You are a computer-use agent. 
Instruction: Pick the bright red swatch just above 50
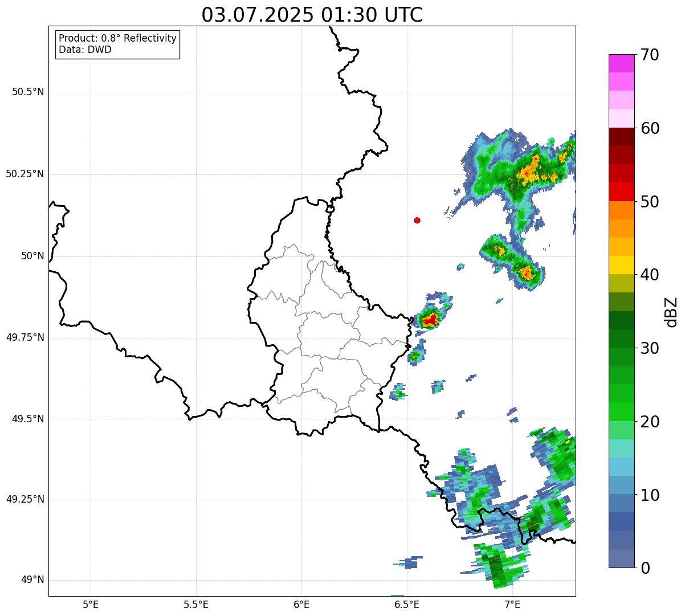[622, 192]
